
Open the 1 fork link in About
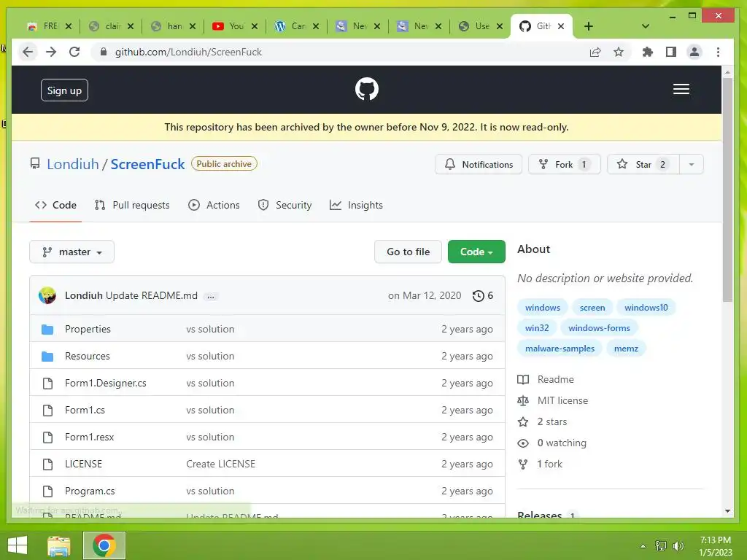point(540,464)
